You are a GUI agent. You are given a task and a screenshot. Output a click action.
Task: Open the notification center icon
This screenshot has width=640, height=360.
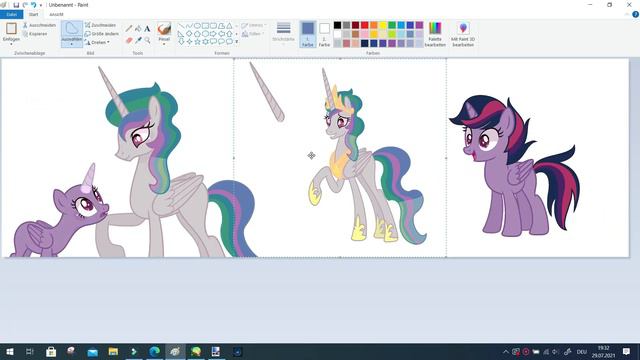(x=626, y=351)
